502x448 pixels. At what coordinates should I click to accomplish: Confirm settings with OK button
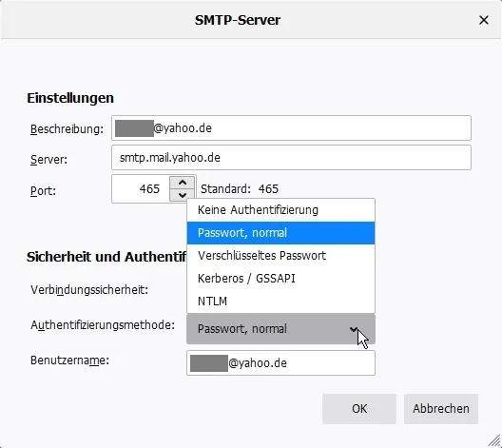pyautogui.click(x=359, y=409)
